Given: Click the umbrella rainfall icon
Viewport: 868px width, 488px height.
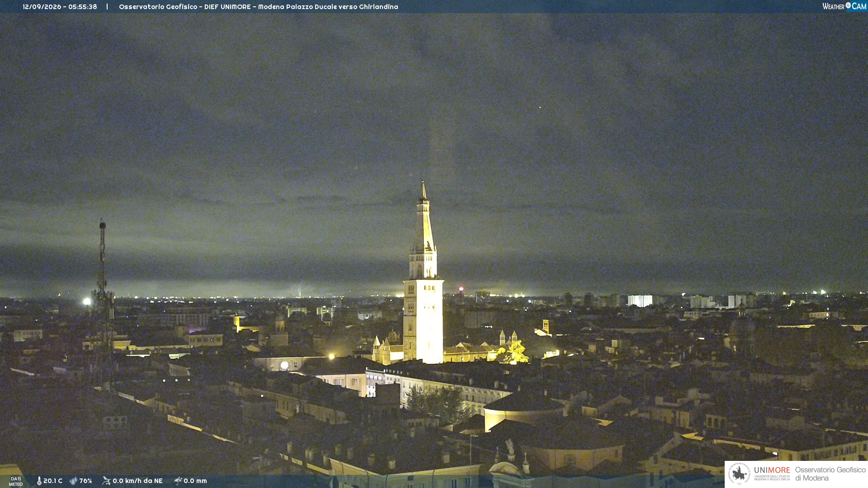Looking at the screenshot, I should (178, 481).
